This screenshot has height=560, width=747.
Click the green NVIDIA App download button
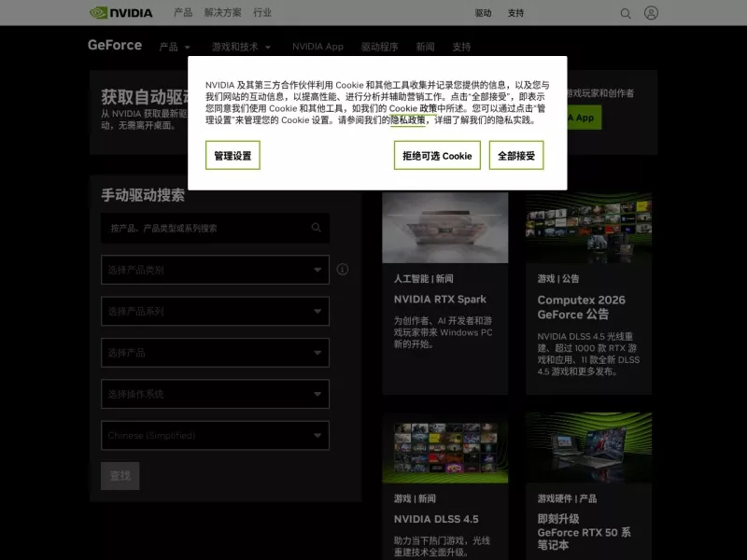pyautogui.click(x=585, y=118)
